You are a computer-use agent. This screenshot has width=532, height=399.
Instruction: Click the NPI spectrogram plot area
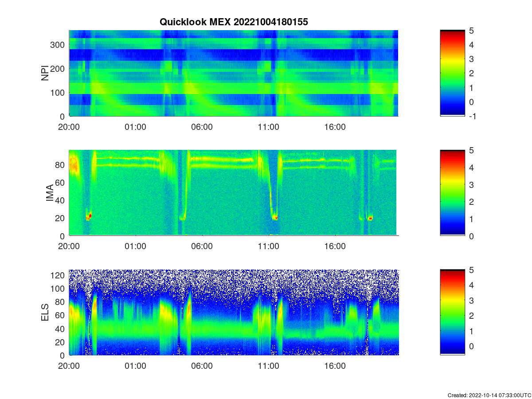pyautogui.click(x=234, y=73)
